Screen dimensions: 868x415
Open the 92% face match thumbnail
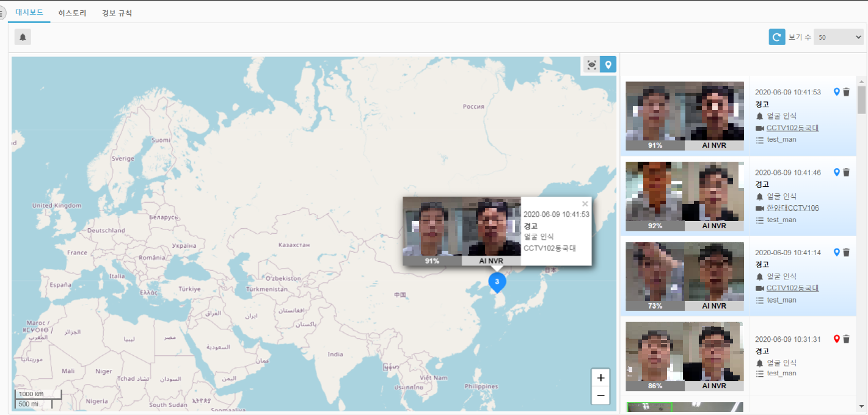(x=685, y=196)
